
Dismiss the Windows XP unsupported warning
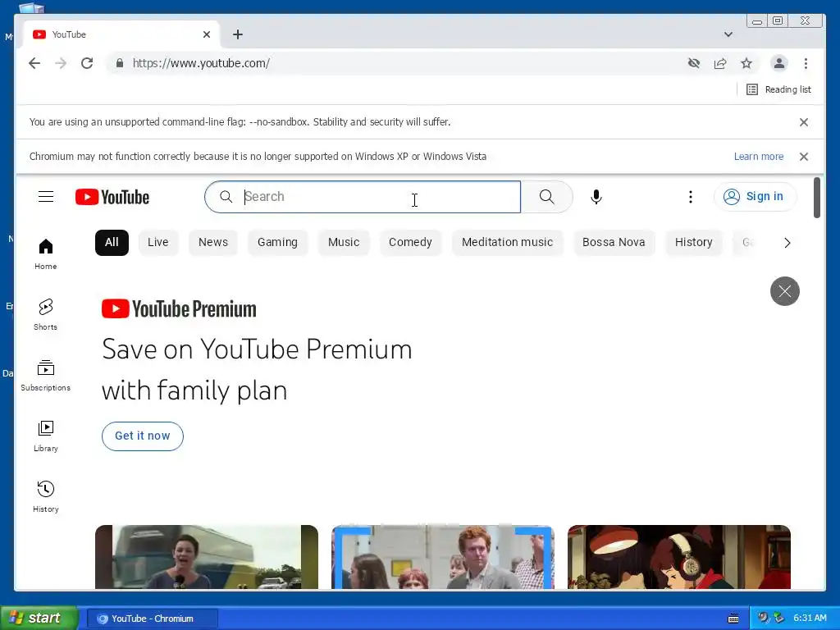point(804,157)
